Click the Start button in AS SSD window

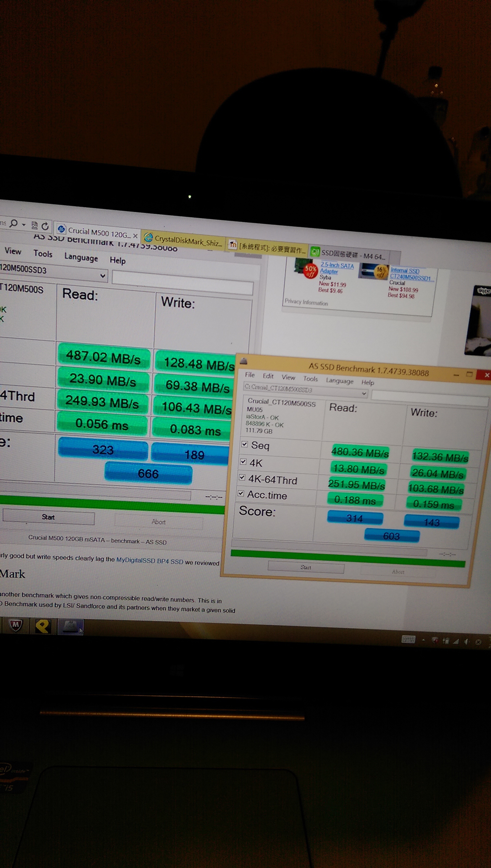coord(306,567)
